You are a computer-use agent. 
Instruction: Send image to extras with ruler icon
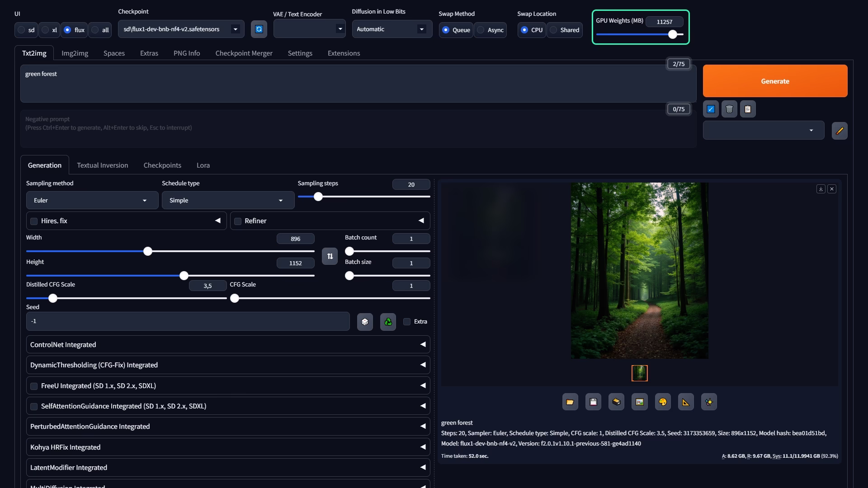(686, 402)
